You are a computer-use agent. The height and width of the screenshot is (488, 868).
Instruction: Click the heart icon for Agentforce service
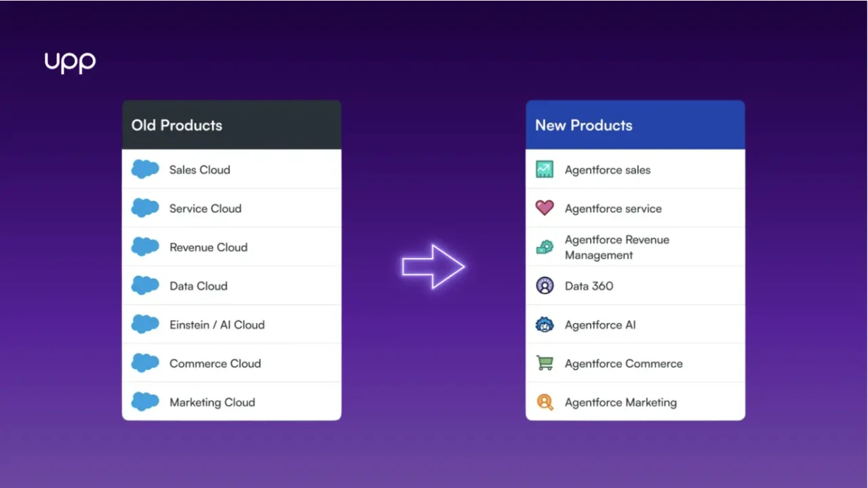pos(545,208)
